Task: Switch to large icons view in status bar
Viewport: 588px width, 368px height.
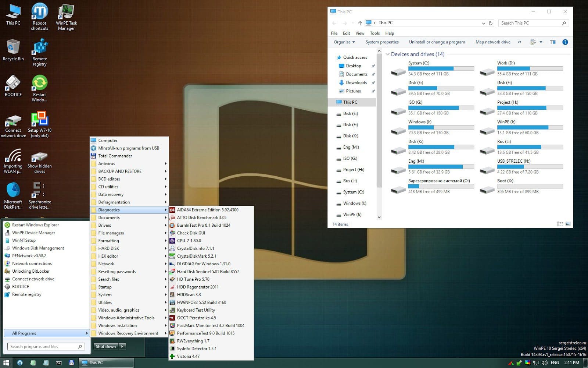Action: coord(568,224)
